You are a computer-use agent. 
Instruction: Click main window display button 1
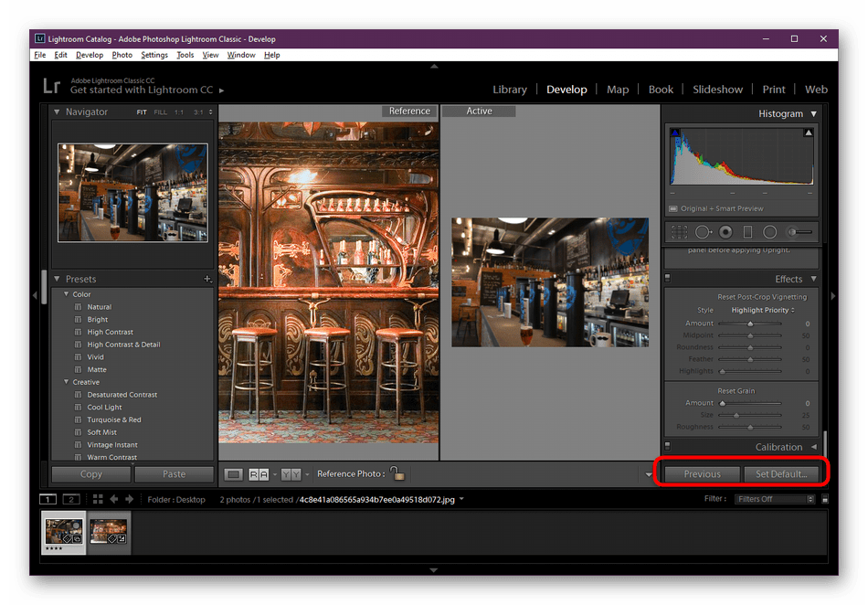(48, 499)
